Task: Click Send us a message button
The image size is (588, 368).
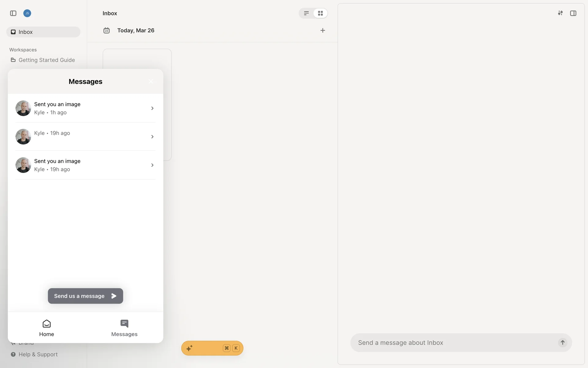Action: tap(85, 296)
